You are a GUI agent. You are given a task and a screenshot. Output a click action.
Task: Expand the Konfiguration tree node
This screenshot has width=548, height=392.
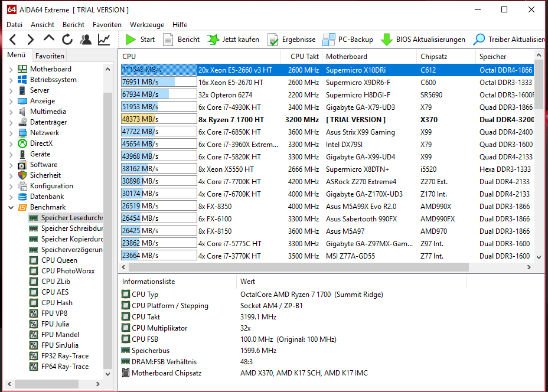pos(11,186)
